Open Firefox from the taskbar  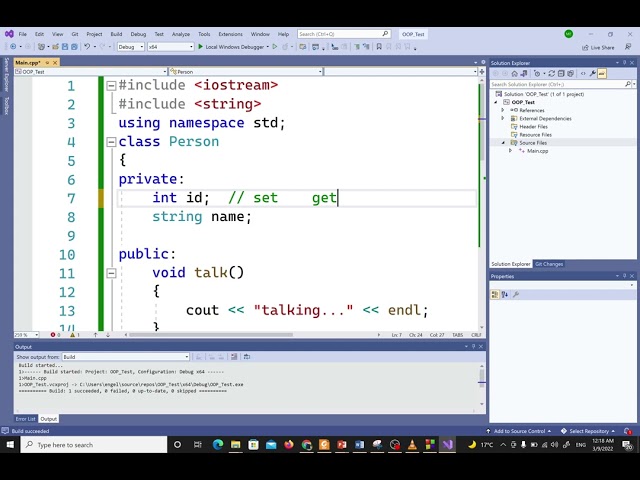click(289, 444)
